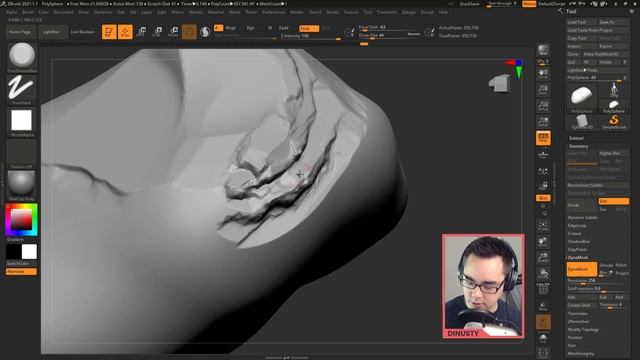Click the Divide button
The image size is (640, 360).
click(x=582, y=205)
